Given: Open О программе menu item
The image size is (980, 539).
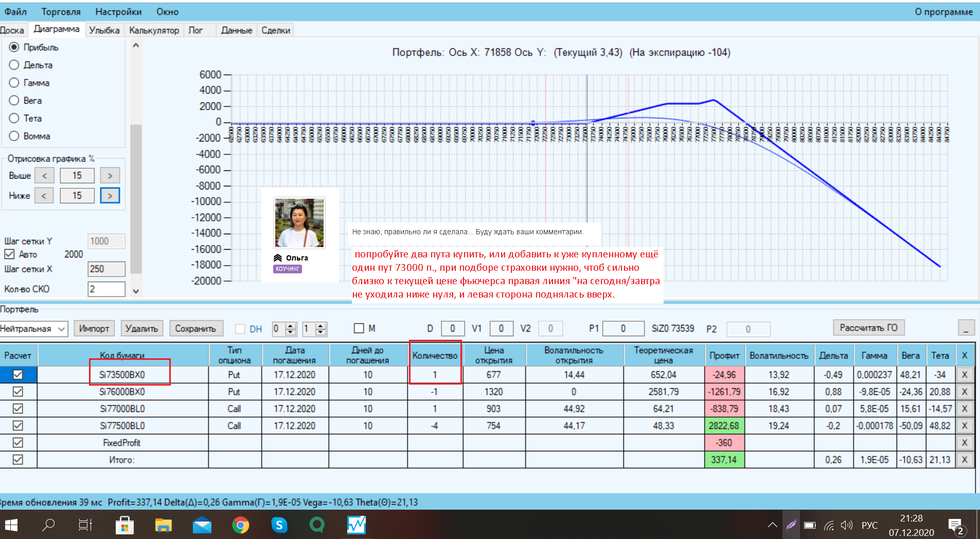Looking at the screenshot, I should [x=943, y=12].
